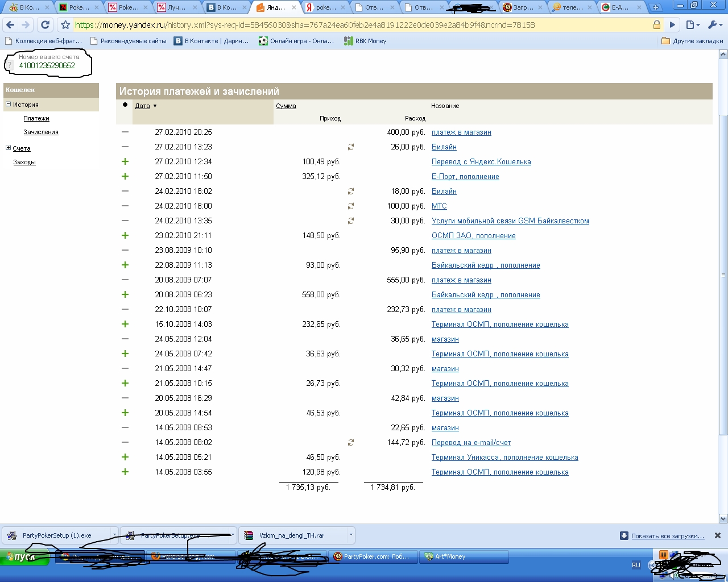Image resolution: width=728 pixels, height=582 pixels.
Task: Collapse the История section in sidebar
Action: [9, 105]
